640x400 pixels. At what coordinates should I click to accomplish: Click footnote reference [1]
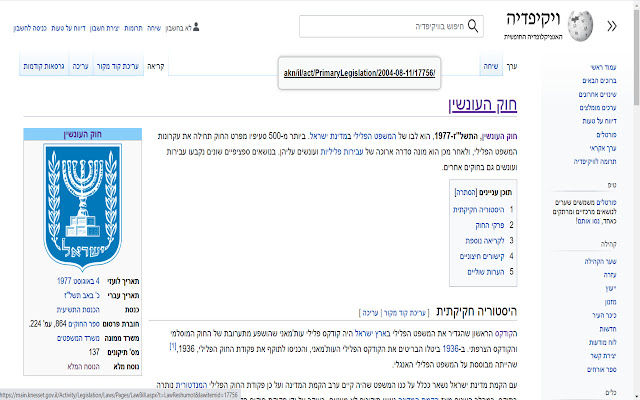tap(173, 347)
